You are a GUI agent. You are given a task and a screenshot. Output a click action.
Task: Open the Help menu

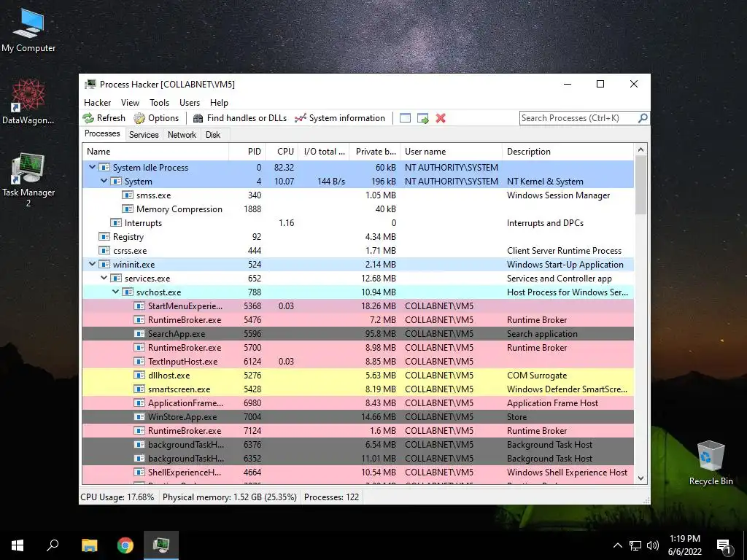[x=219, y=103]
